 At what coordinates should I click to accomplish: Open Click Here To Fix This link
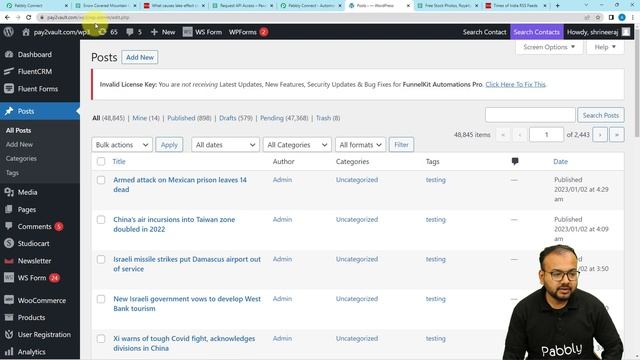click(515, 84)
